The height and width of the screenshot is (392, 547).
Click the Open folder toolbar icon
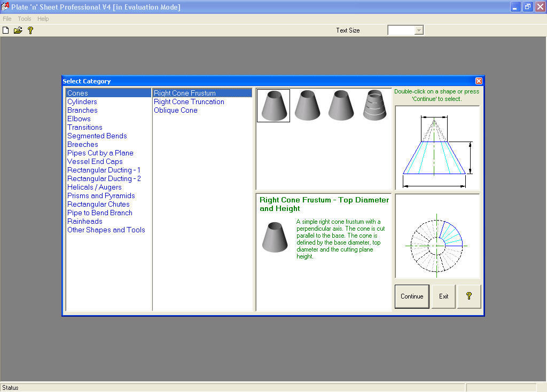[x=18, y=30]
